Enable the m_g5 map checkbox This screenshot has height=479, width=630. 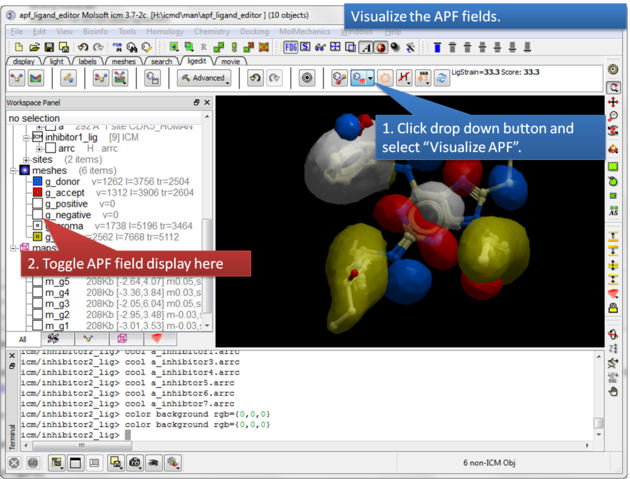[38, 283]
